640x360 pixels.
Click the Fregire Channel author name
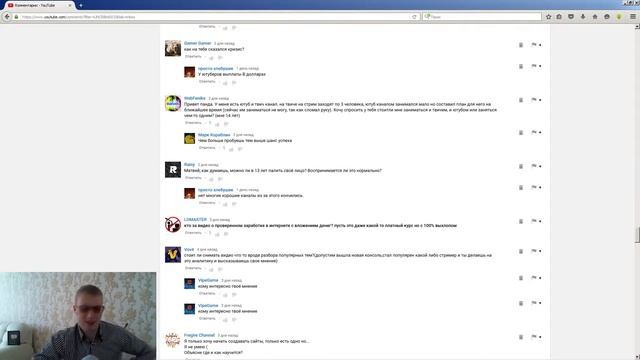[x=199, y=335]
